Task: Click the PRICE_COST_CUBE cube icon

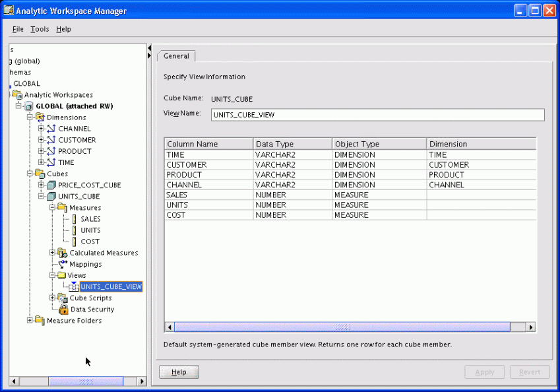Action: tap(51, 185)
